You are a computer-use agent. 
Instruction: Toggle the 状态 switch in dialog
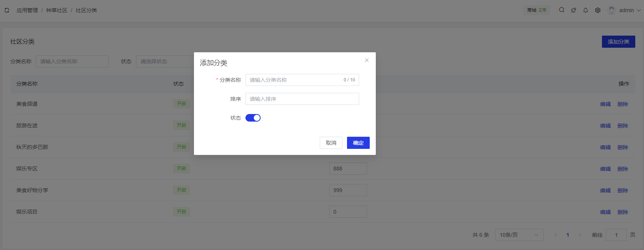[x=253, y=118]
